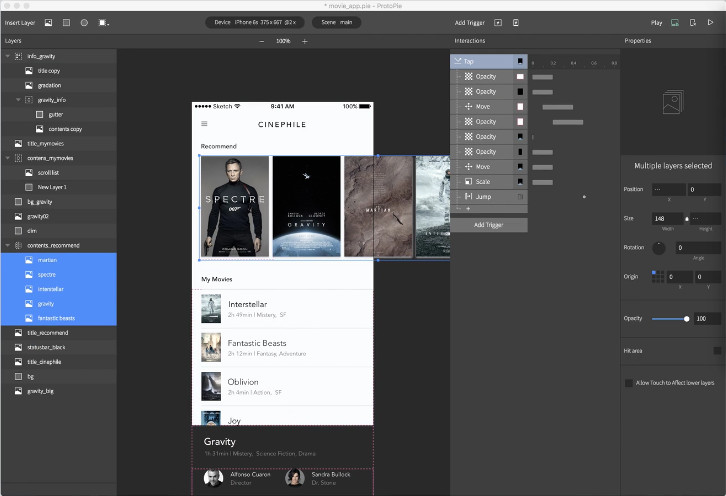Viewport: 726px width, 496px height.
Task: Click the Size Width field showing 148
Action: 667,219
